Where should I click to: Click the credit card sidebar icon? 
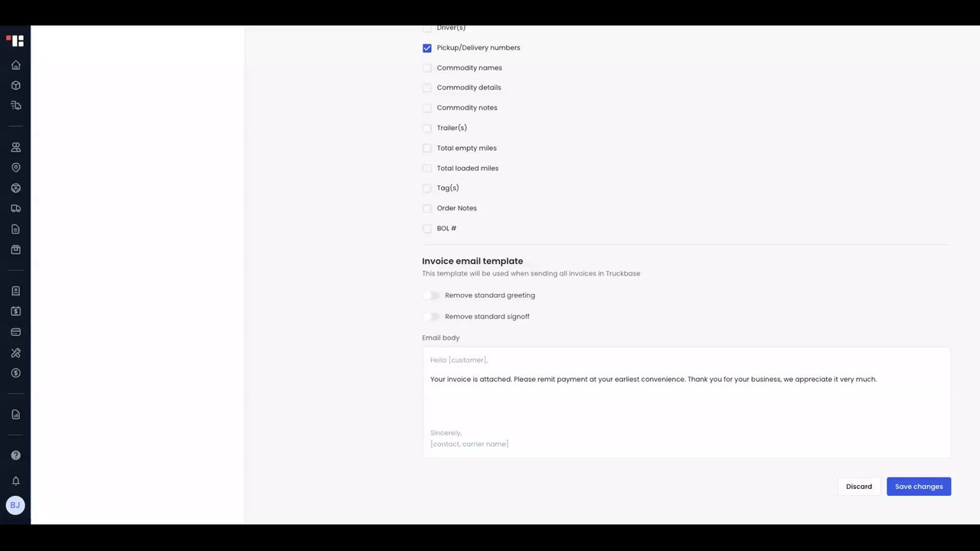click(x=15, y=332)
